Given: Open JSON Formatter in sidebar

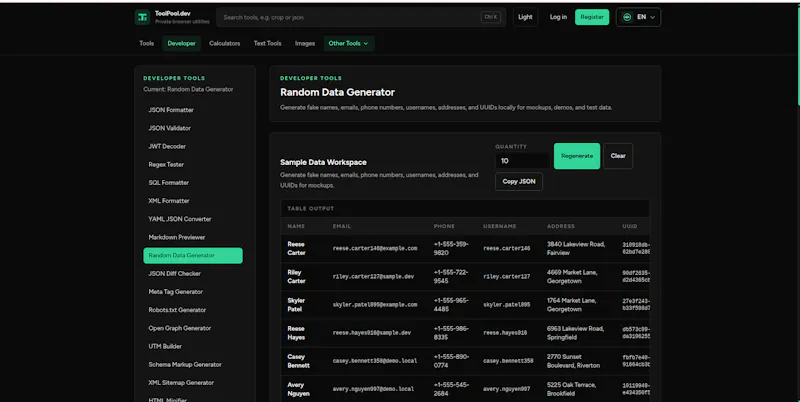Looking at the screenshot, I should [193, 110].
